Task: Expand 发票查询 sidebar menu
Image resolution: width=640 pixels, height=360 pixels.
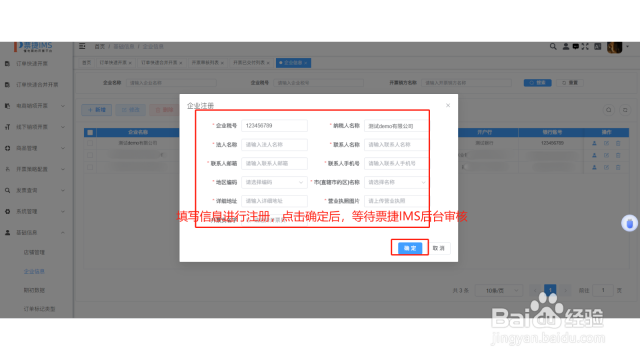Action: 35,190
